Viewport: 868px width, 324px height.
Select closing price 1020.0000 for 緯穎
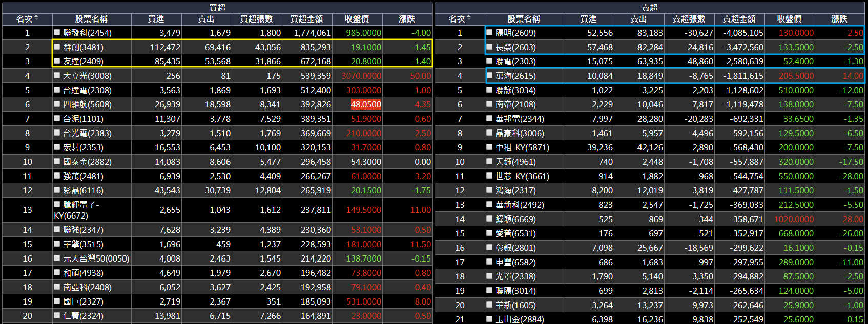pyautogui.click(x=794, y=219)
